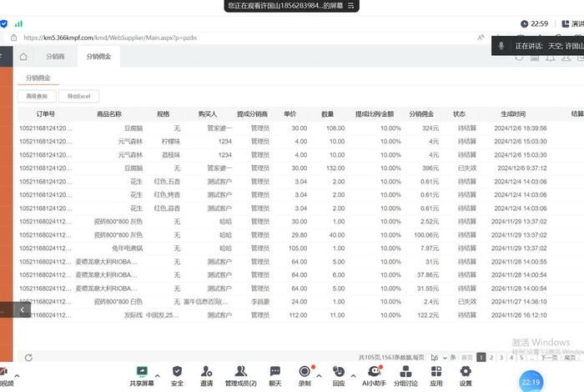The width and height of the screenshot is (584, 392).
Task: Click the 订单号 column header
Action: coord(46,114)
